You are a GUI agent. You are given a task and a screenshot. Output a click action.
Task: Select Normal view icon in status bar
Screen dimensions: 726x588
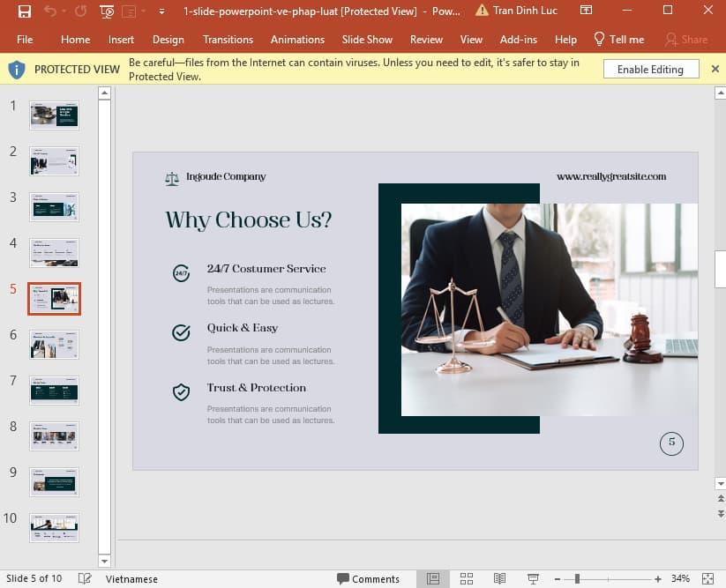[x=433, y=578]
